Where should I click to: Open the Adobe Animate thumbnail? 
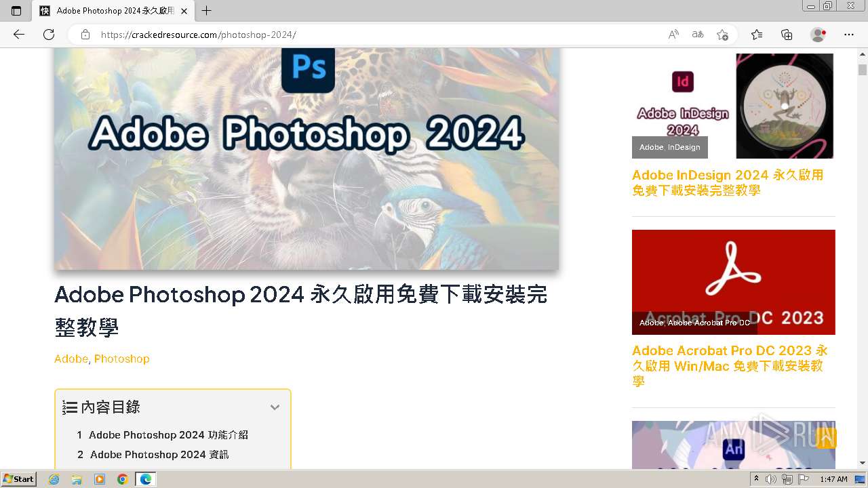(734, 445)
